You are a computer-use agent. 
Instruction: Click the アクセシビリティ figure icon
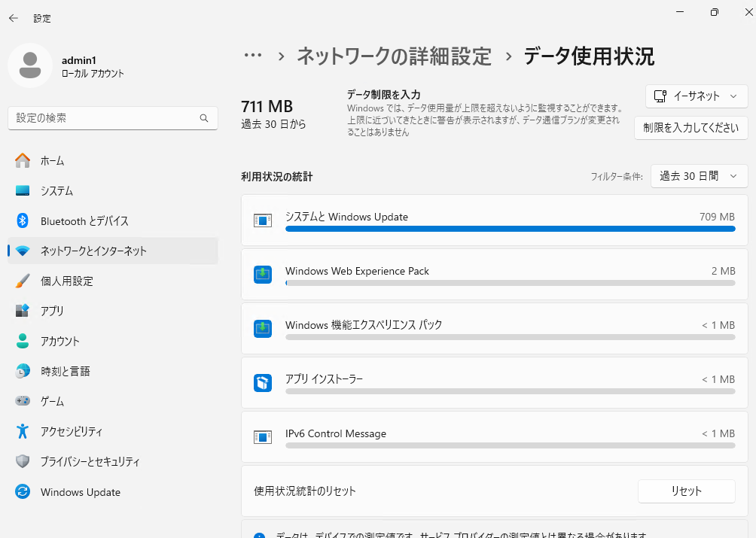pyautogui.click(x=23, y=431)
